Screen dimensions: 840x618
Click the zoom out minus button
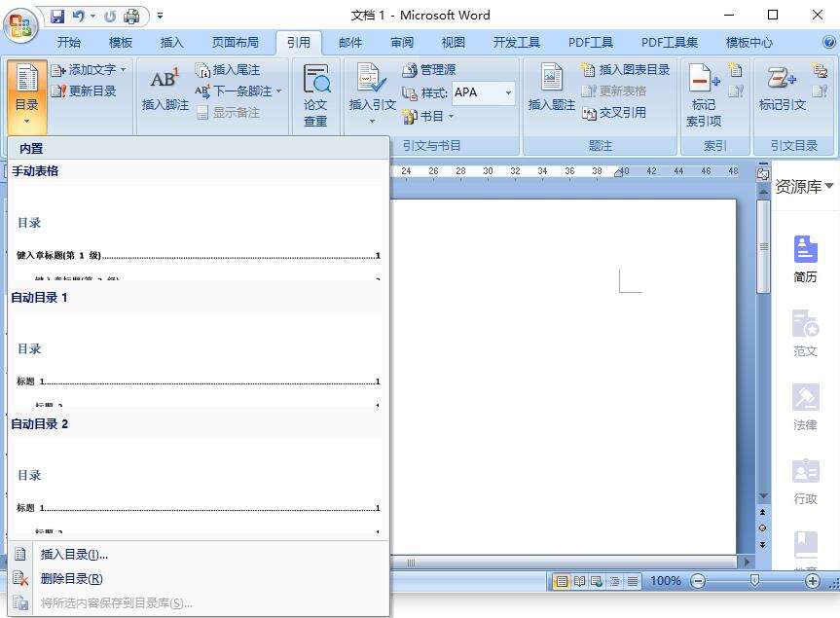[x=698, y=581]
